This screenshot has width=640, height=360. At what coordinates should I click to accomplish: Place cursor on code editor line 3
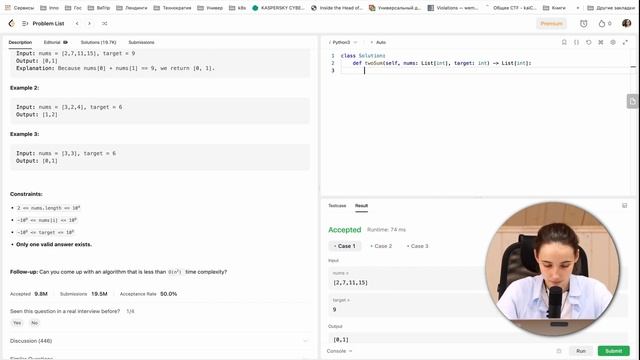(x=486, y=71)
